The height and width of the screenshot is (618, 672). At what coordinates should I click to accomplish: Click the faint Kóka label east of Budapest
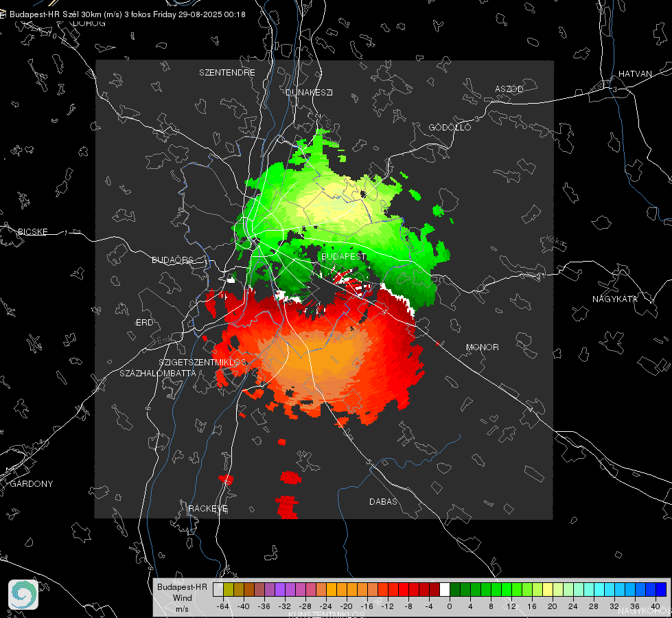[555, 242]
